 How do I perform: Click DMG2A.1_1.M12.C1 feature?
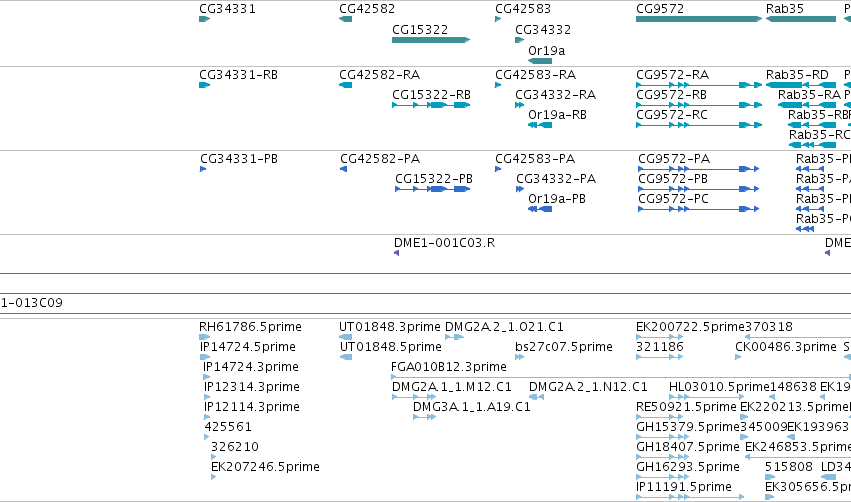[x=414, y=397]
